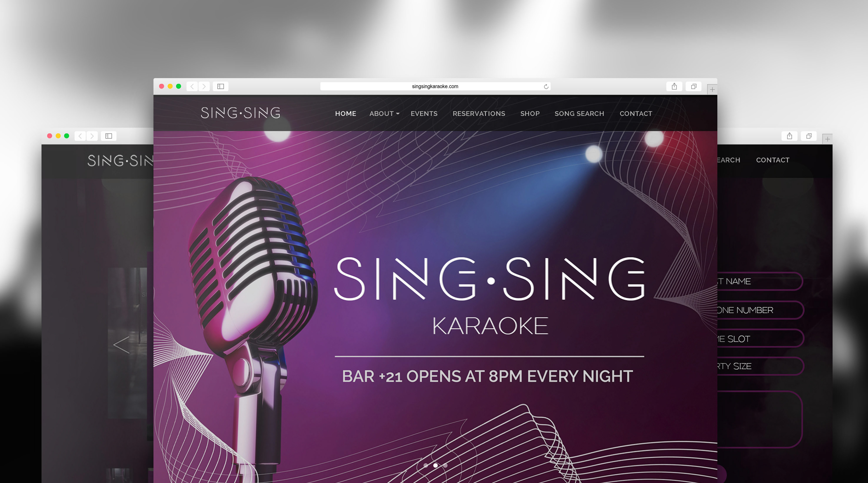Viewport: 868px width, 483px height.
Task: Select the first carousel dot indicator
Action: point(426,465)
